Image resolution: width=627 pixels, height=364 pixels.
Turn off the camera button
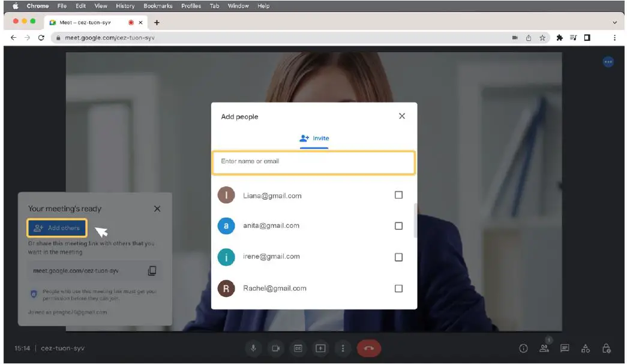click(x=276, y=348)
